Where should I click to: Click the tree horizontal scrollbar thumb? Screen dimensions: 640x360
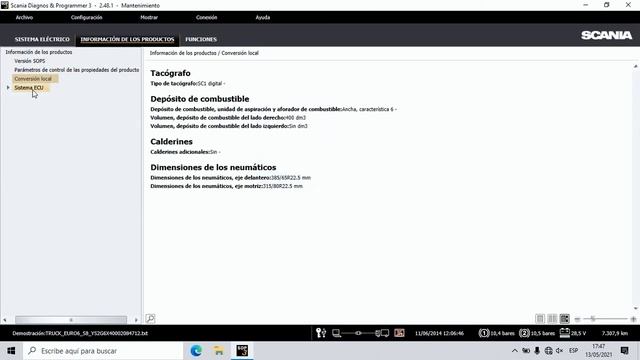tap(71, 320)
